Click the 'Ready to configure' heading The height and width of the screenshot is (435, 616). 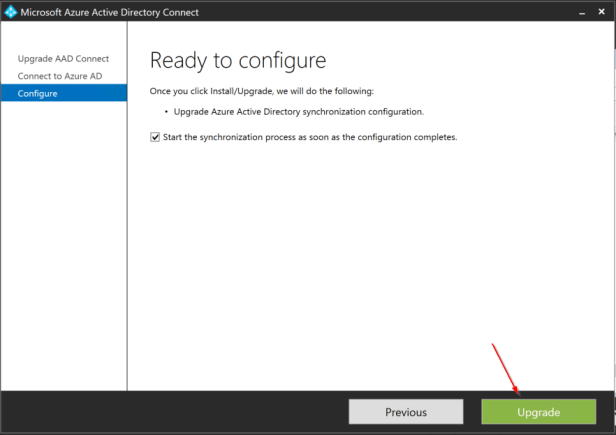pyautogui.click(x=238, y=60)
